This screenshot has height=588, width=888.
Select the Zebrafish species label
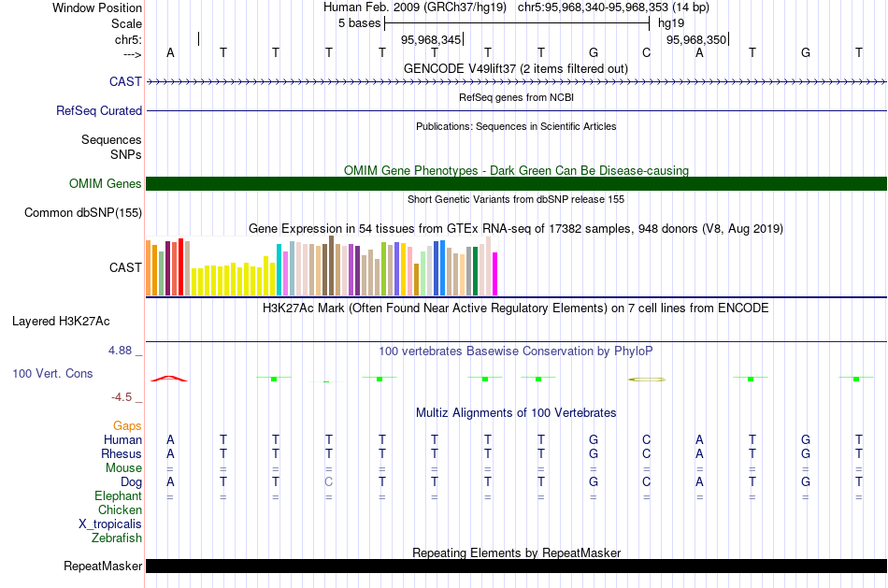(x=117, y=538)
